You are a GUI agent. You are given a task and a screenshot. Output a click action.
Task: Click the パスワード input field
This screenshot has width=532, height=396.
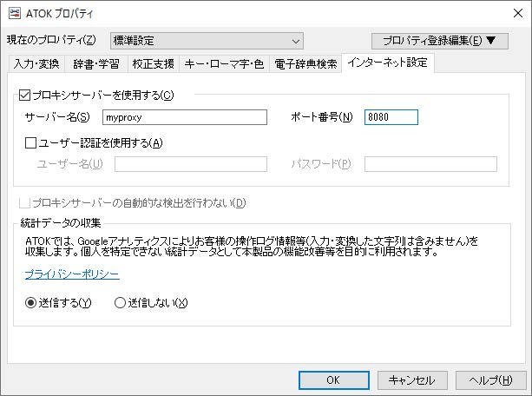tap(430, 164)
